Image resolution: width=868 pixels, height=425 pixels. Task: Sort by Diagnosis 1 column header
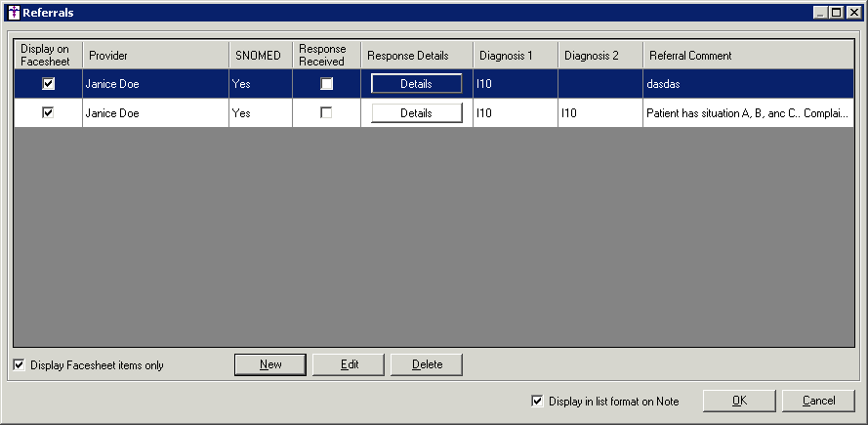515,56
